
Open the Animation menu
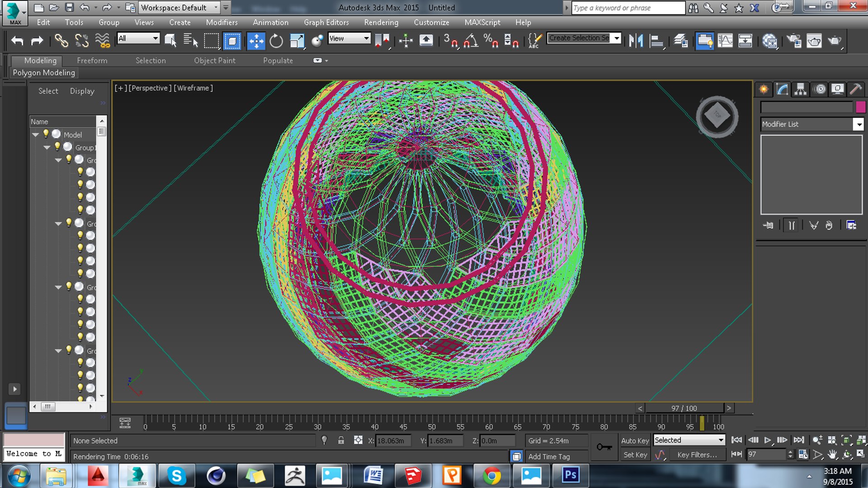click(x=270, y=22)
